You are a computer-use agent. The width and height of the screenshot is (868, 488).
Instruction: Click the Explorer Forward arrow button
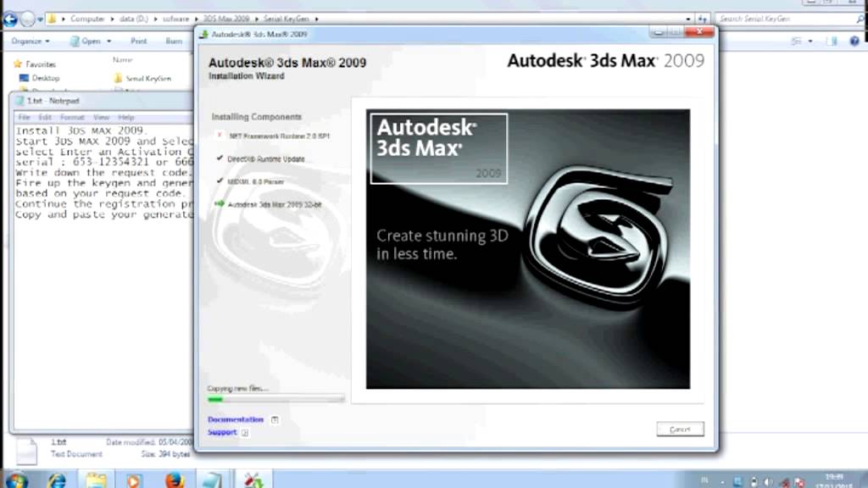coord(27,19)
